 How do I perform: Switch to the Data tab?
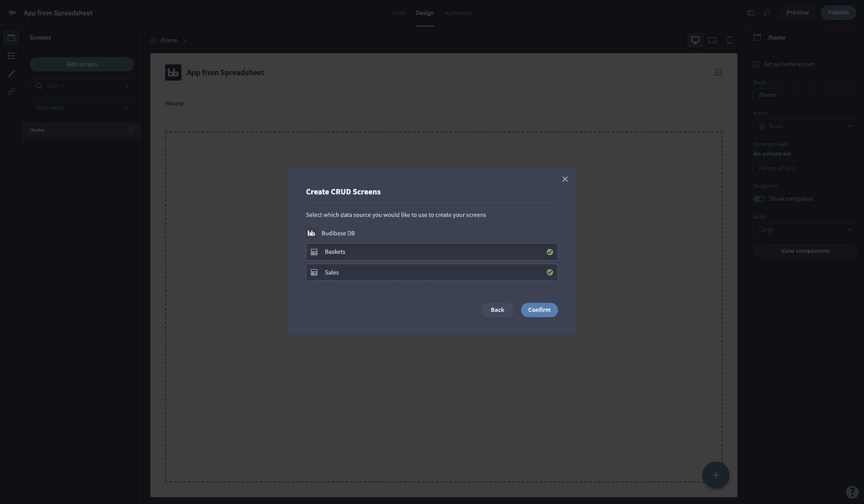[398, 13]
